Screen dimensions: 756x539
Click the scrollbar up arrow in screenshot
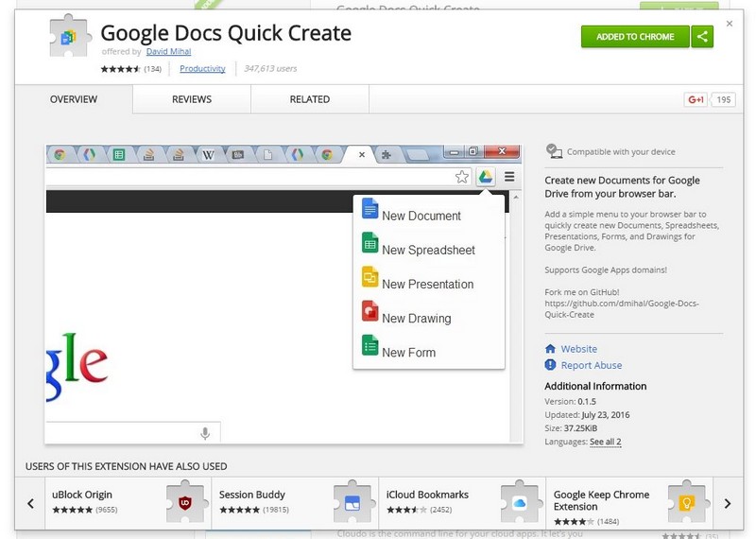click(x=516, y=198)
